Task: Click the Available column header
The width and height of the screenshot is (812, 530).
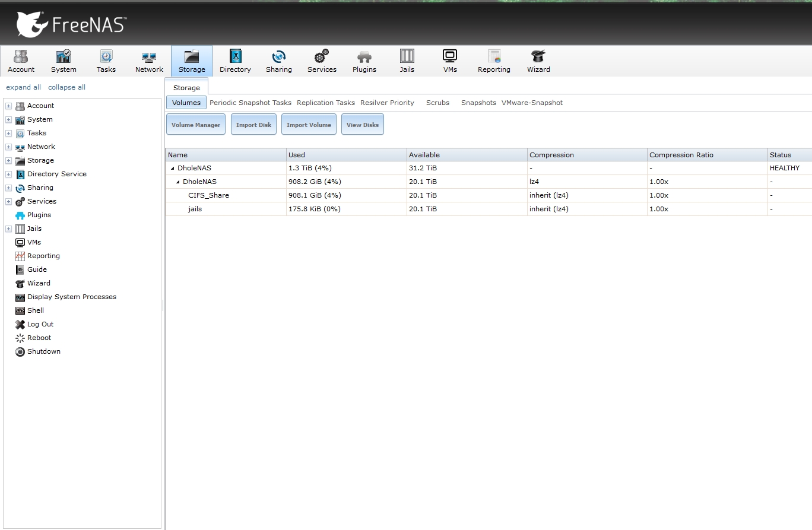Action: [x=467, y=155]
